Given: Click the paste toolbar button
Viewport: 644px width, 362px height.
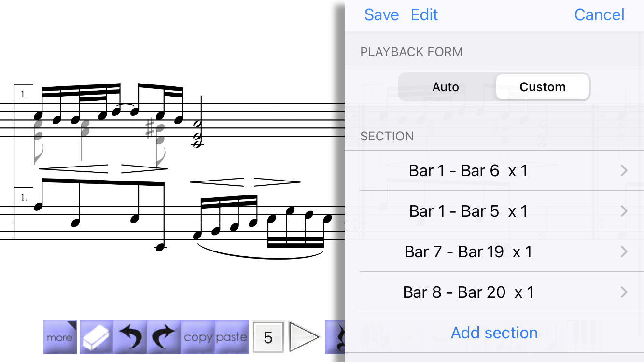Looking at the screenshot, I should click(232, 337).
